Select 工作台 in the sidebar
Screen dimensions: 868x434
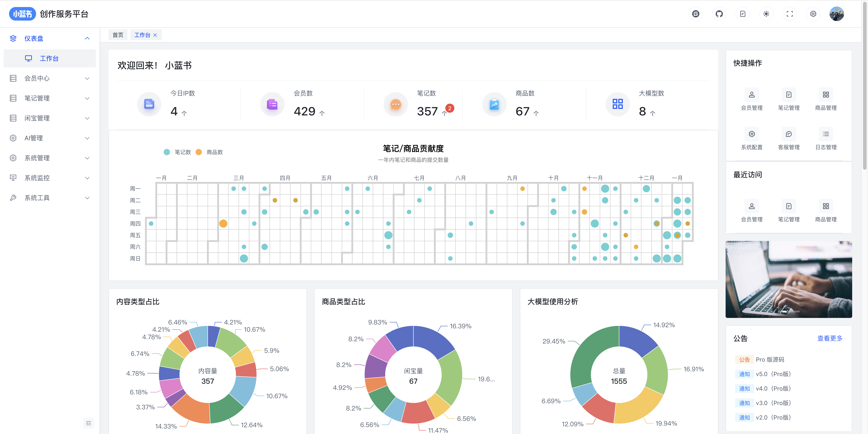pyautogui.click(x=49, y=58)
